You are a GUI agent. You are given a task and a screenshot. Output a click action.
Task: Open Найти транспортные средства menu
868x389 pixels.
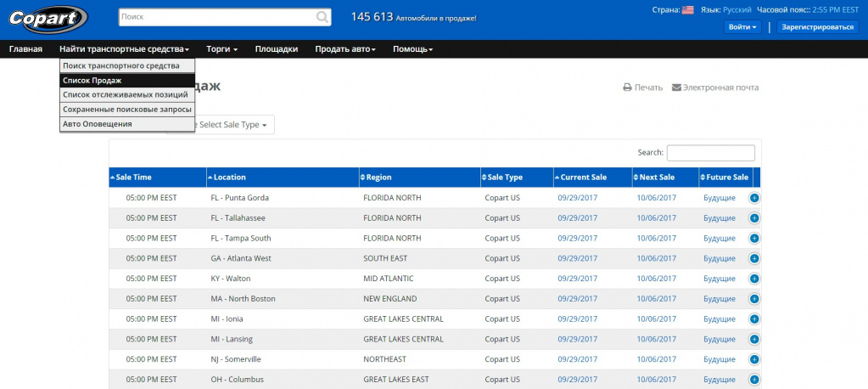(125, 49)
